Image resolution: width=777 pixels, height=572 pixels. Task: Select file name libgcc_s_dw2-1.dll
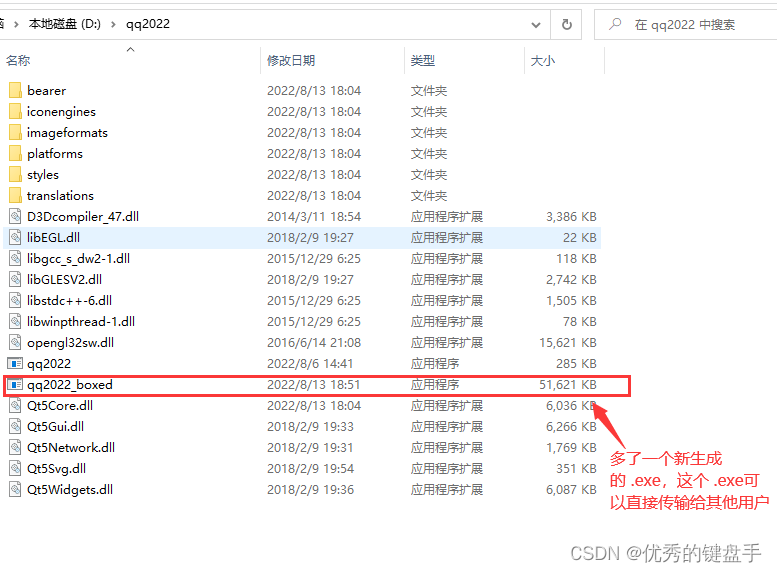78,259
